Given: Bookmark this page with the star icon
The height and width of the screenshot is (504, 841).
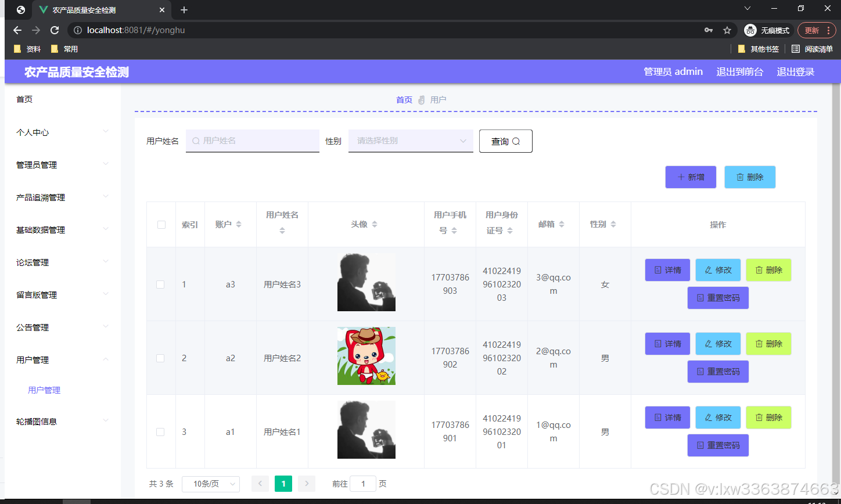Looking at the screenshot, I should coord(727,30).
